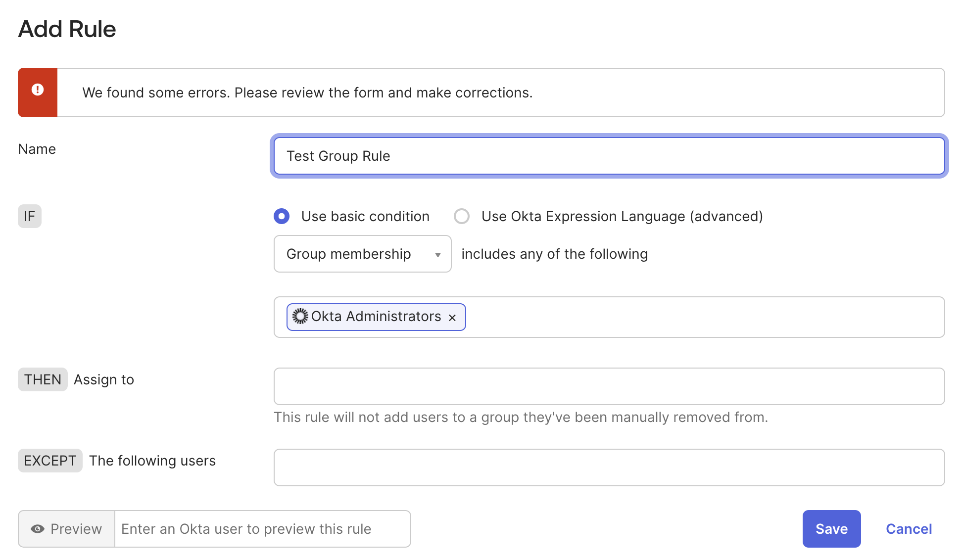Click the Preview button
Screen dimensions: 963x560
(67, 529)
